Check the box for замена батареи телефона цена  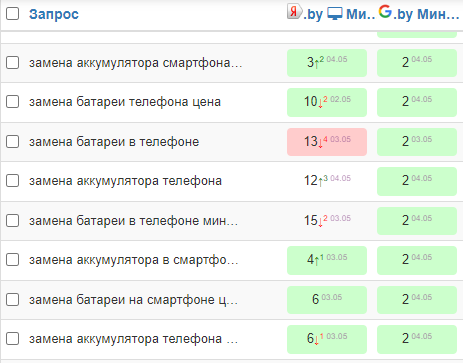pos(13,102)
